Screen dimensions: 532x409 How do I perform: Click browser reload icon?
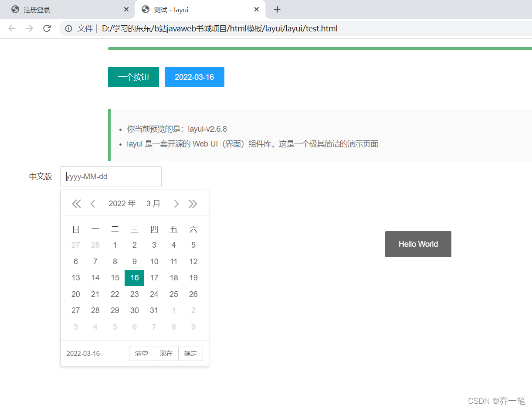coord(47,29)
